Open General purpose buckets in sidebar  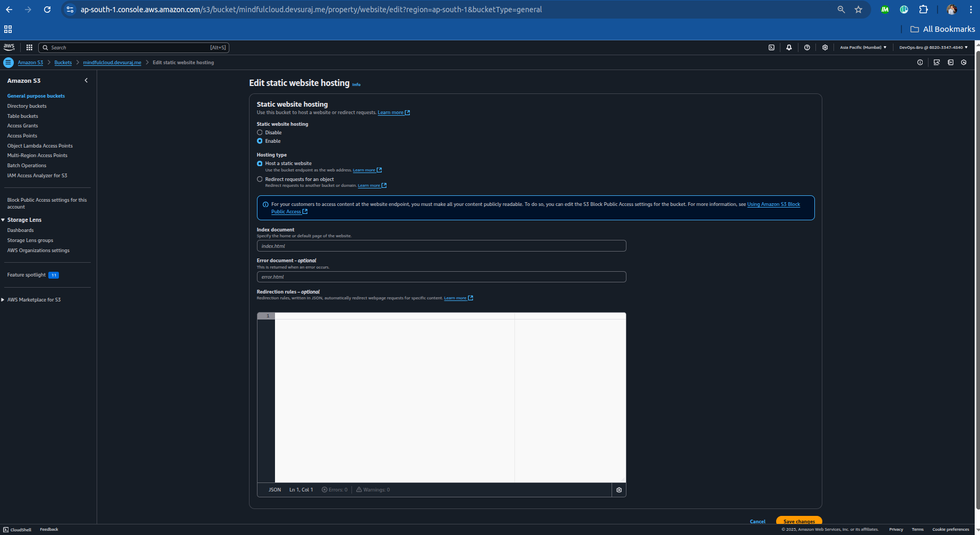coord(36,96)
